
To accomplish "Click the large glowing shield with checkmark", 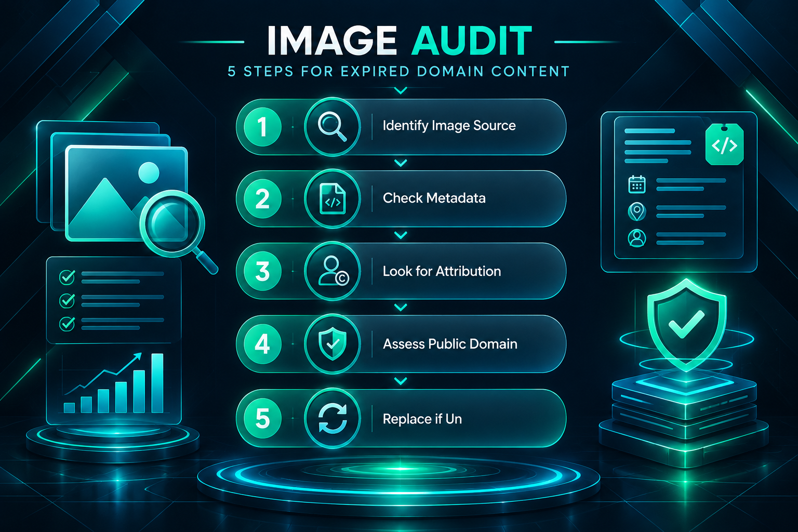I will coord(686,324).
